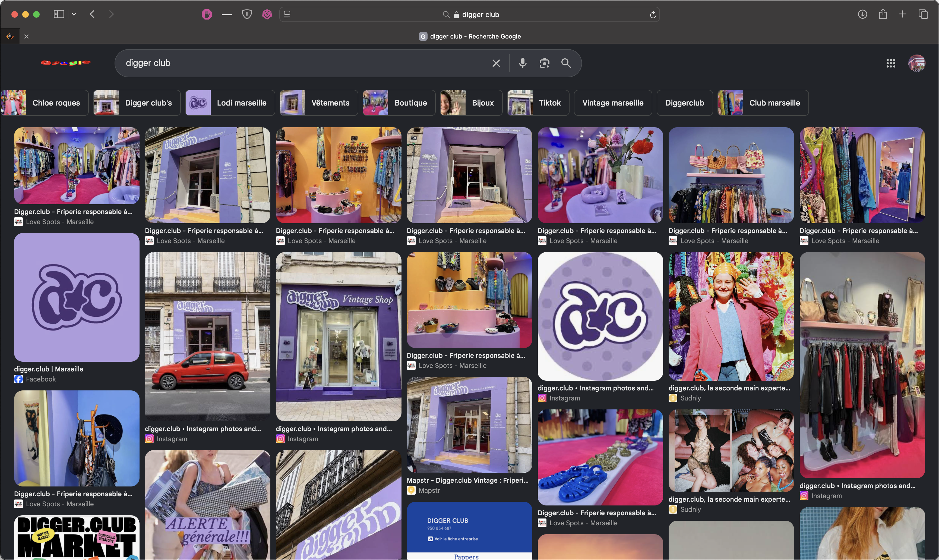Open the woman in pink blazer image
Image resolution: width=939 pixels, height=560 pixels.
tap(731, 316)
